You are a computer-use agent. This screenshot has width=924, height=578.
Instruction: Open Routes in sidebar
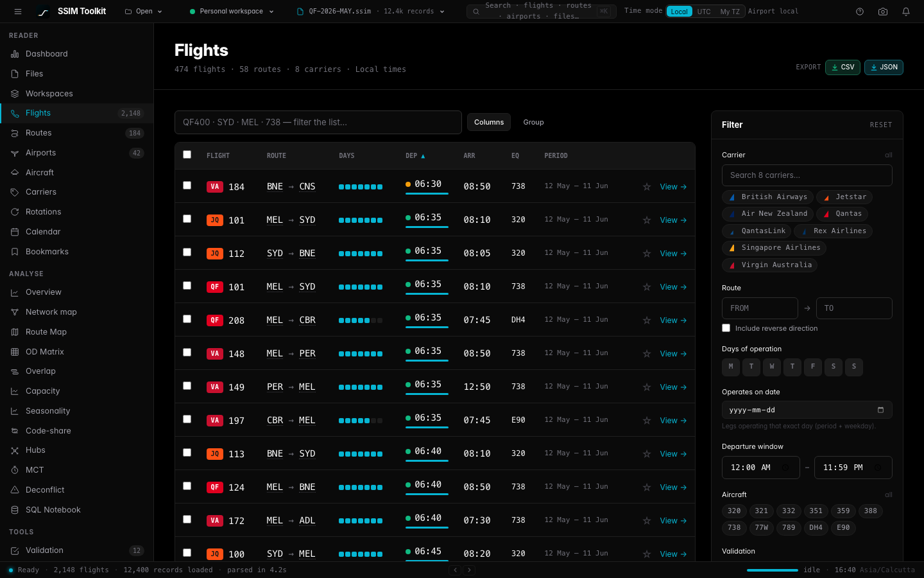click(x=76, y=133)
